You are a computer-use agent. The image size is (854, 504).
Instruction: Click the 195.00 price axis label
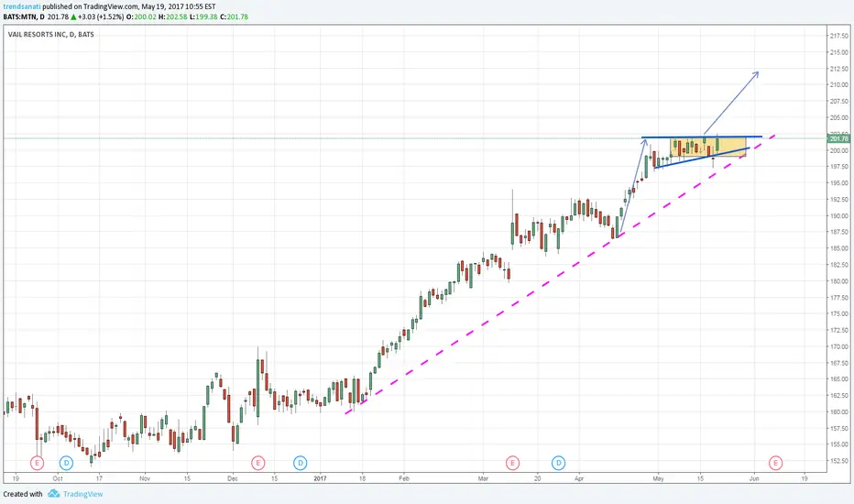(x=838, y=183)
